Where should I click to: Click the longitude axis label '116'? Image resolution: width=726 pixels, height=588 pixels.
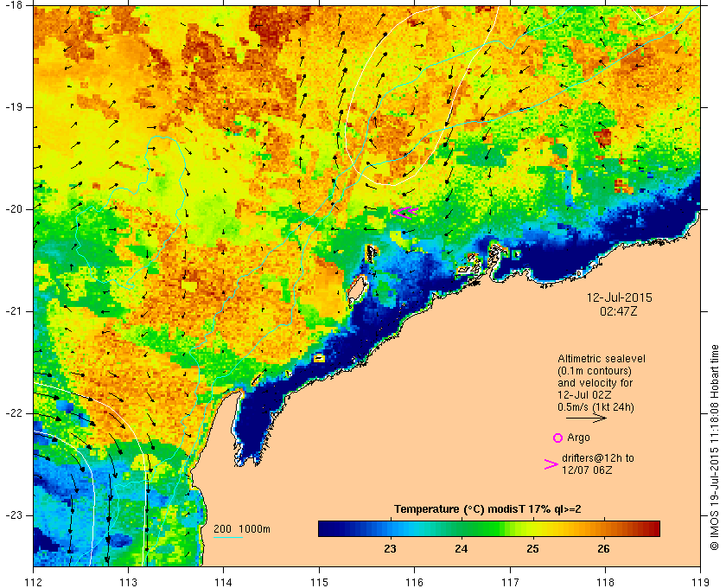(x=414, y=581)
